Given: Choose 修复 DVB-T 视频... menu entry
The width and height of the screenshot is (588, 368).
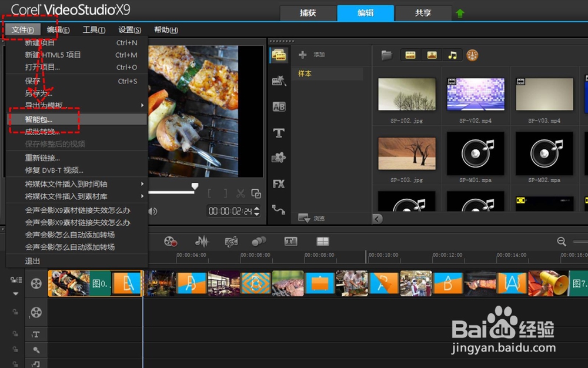Looking at the screenshot, I should (77, 170).
